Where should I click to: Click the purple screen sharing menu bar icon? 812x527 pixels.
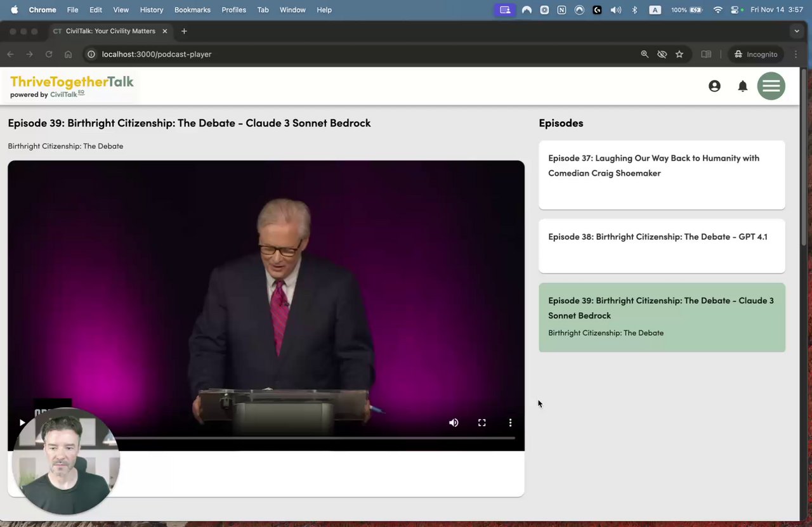[x=505, y=10]
